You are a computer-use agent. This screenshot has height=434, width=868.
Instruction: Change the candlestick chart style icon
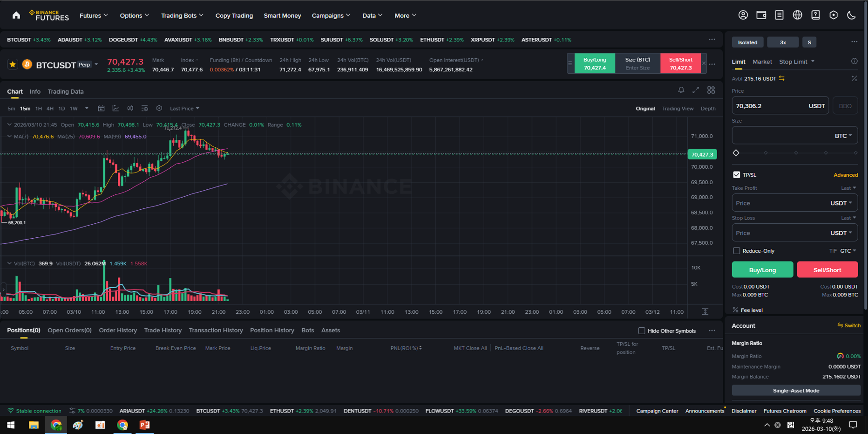point(130,108)
